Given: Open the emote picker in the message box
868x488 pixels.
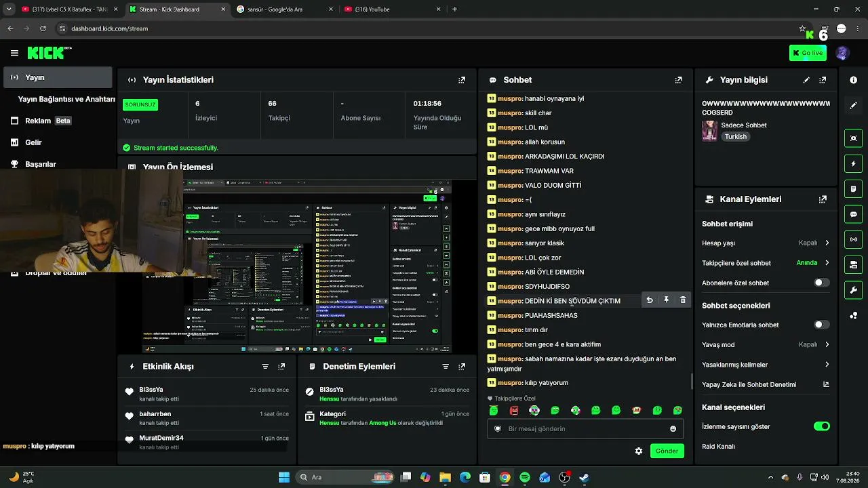Looking at the screenshot, I should (673, 428).
